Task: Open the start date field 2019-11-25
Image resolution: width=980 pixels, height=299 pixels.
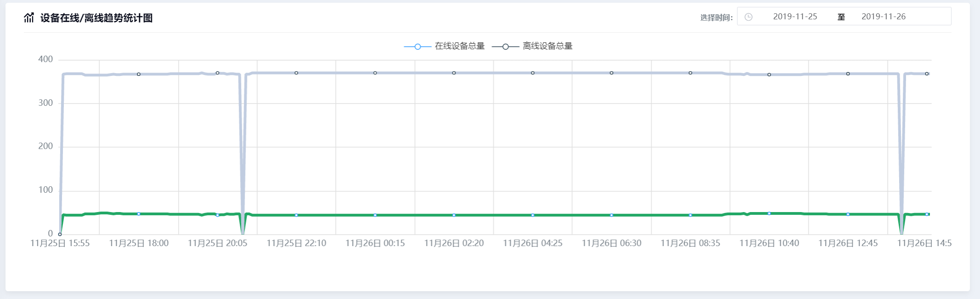Action: click(795, 17)
